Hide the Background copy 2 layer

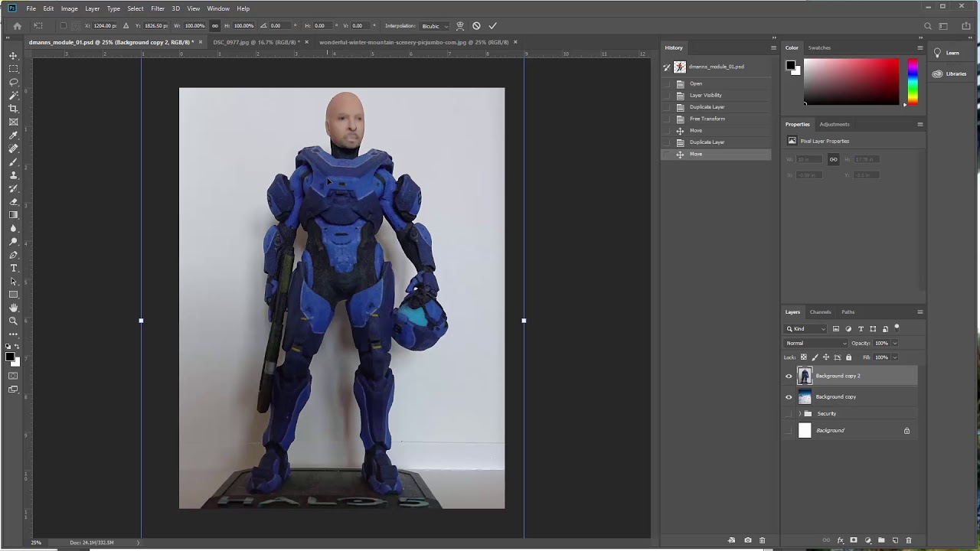[x=789, y=376]
